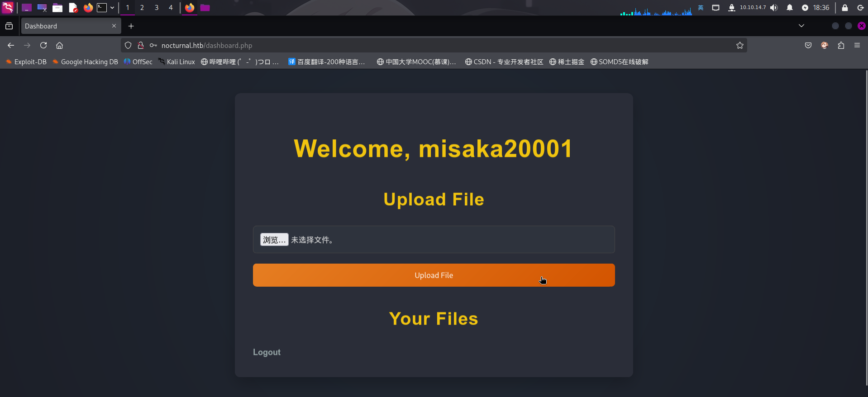868x397 pixels.
Task: Open a new browser tab
Action: 131,26
